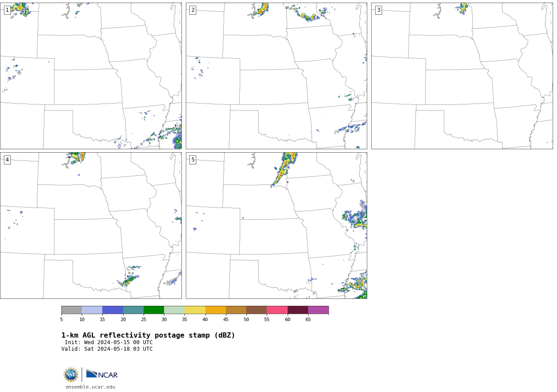Click the NSF logo icon
Screen dimensions: 557x392
point(71,375)
